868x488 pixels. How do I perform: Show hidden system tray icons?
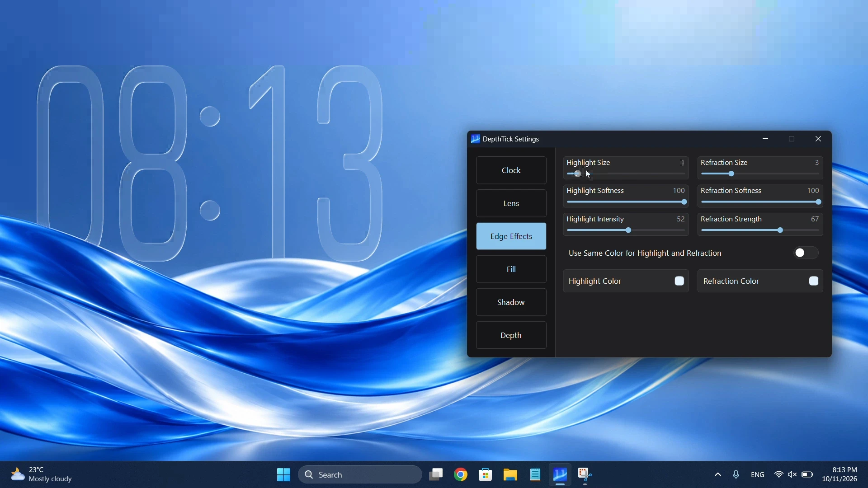point(718,475)
